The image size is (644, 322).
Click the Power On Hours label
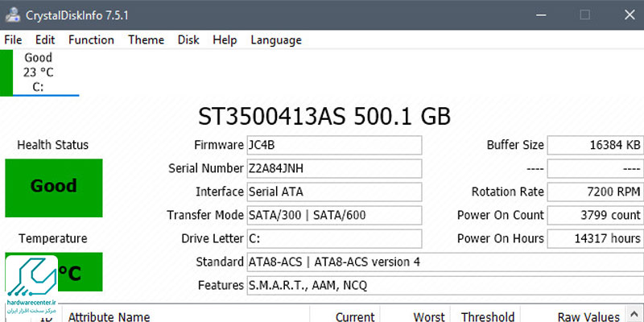click(x=501, y=238)
